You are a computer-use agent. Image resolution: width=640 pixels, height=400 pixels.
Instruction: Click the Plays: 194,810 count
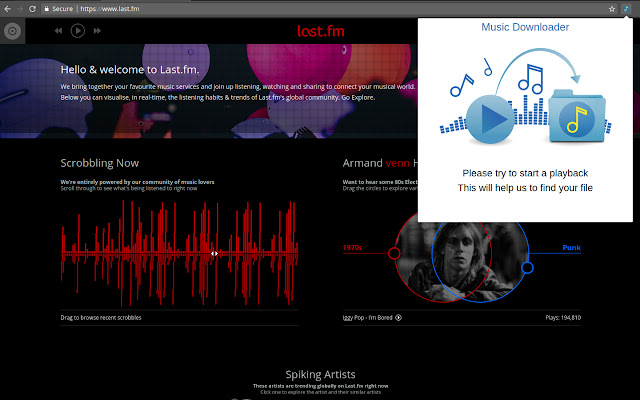tap(563, 318)
